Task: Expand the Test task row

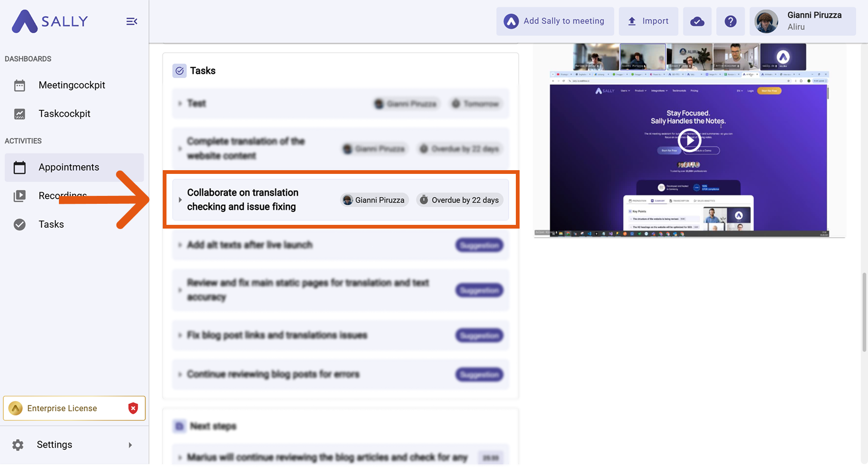Action: coord(180,103)
